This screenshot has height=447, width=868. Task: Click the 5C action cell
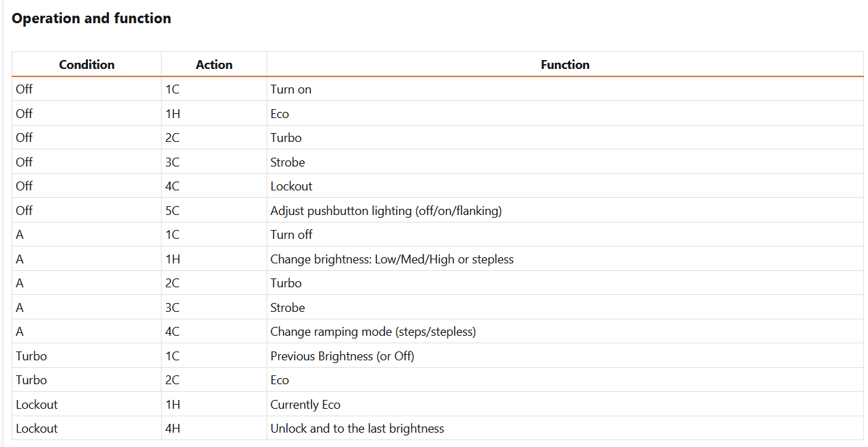(214, 211)
